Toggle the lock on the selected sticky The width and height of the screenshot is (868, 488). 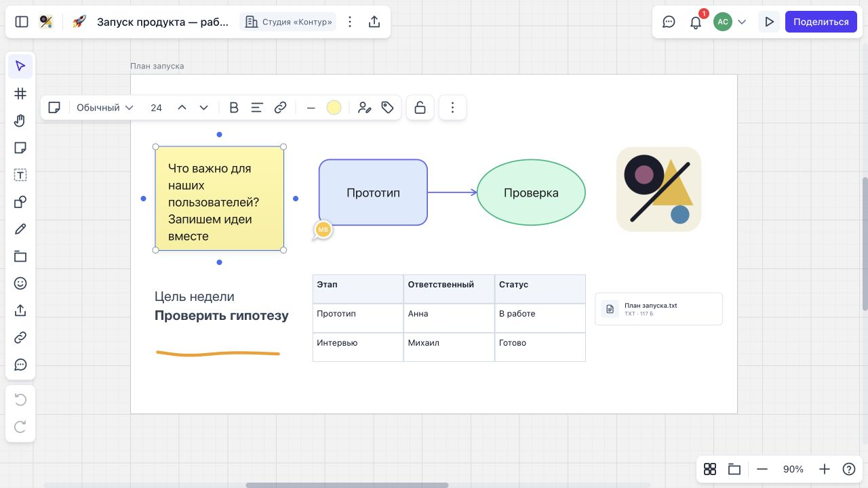(x=420, y=108)
